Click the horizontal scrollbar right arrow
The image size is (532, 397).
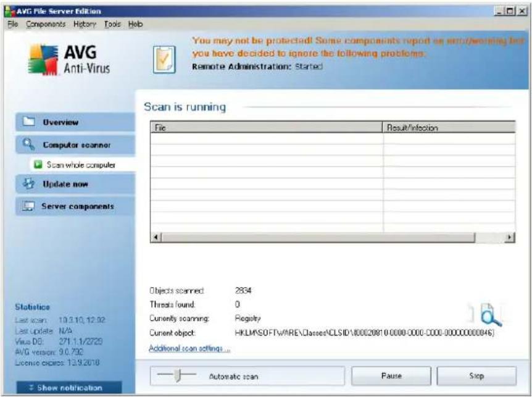pyautogui.click(x=510, y=237)
